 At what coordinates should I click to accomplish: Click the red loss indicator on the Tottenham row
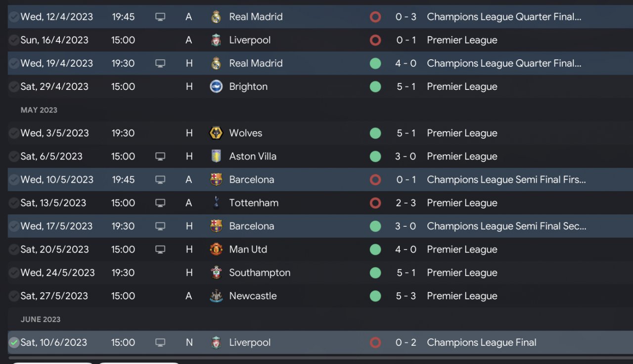375,203
